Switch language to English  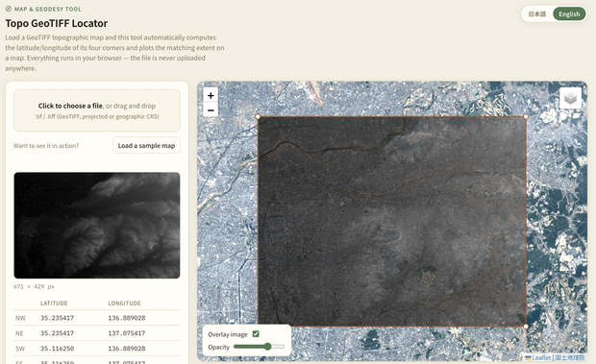(569, 14)
